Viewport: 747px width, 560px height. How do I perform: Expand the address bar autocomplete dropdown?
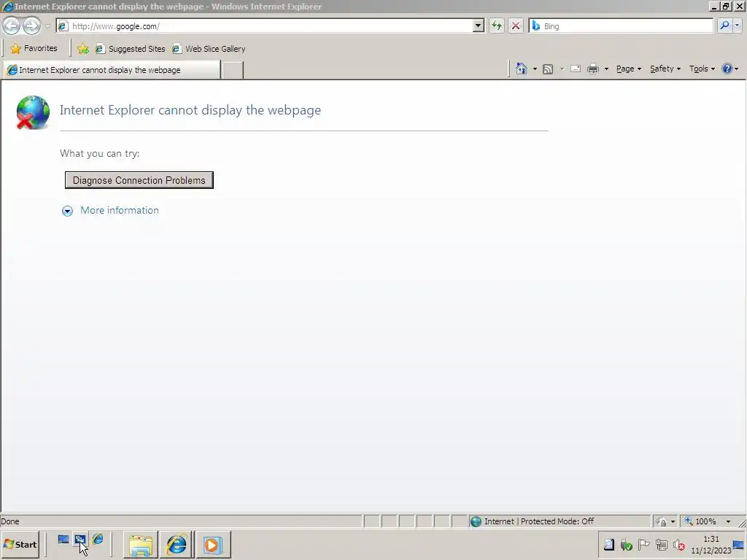click(479, 26)
